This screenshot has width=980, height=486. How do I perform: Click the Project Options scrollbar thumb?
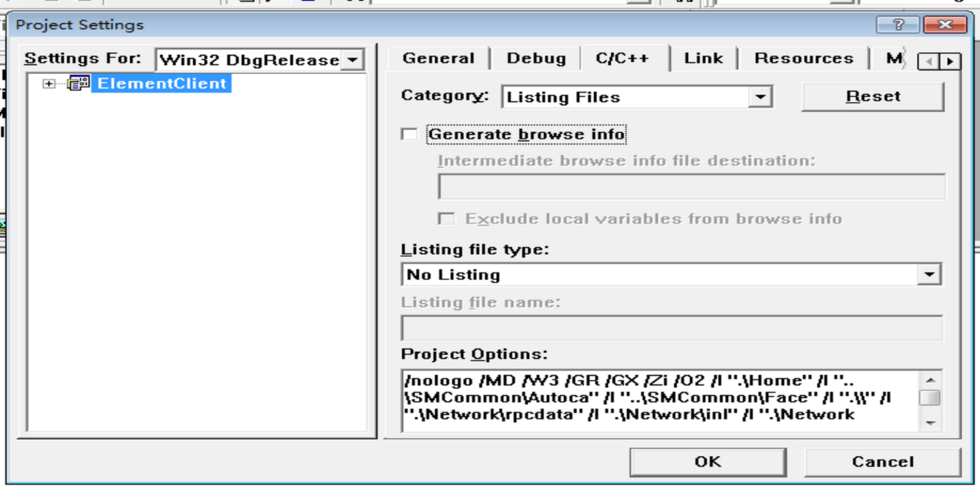tap(930, 396)
